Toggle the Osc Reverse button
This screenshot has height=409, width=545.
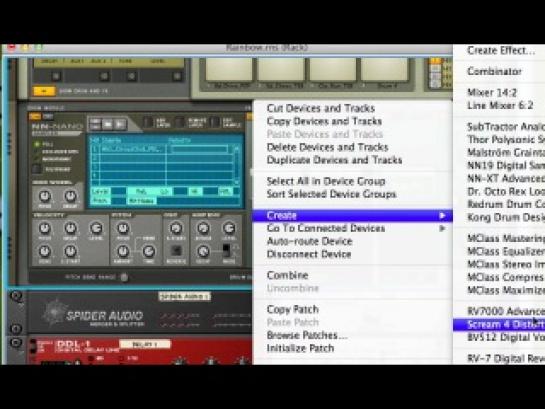pyautogui.click(x=176, y=251)
